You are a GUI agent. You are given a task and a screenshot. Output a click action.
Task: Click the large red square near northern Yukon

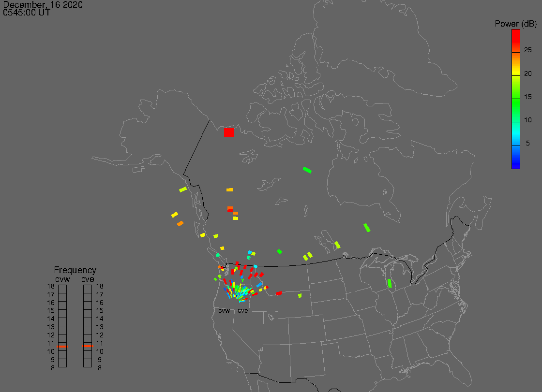(x=228, y=132)
